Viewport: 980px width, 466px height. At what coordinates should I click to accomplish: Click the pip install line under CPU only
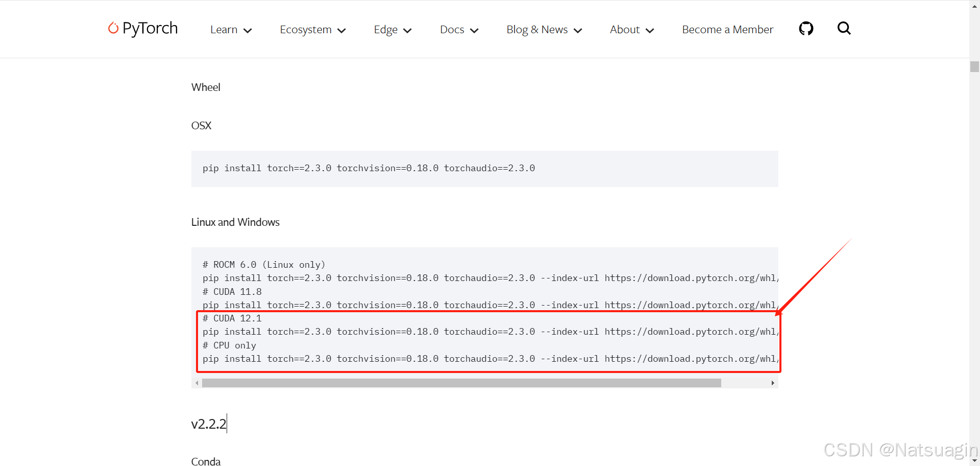490,359
